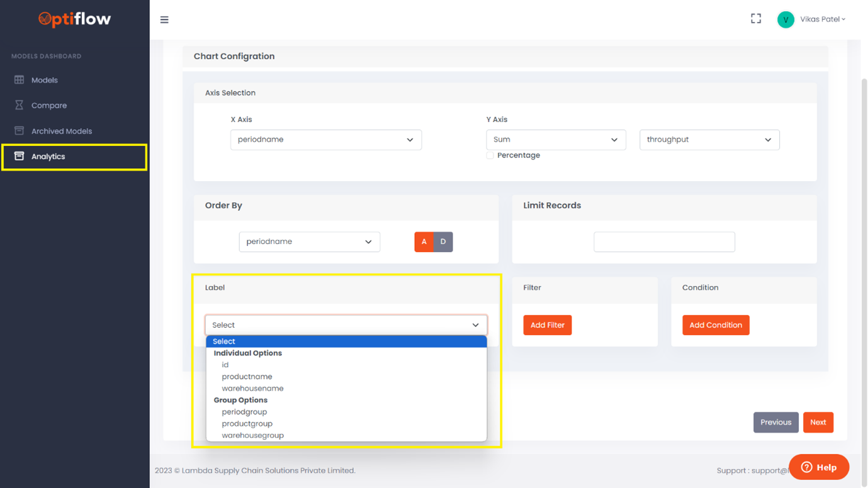Screen dimensions: 868x488
Task: Click the Add Filter button
Action: [x=547, y=324]
